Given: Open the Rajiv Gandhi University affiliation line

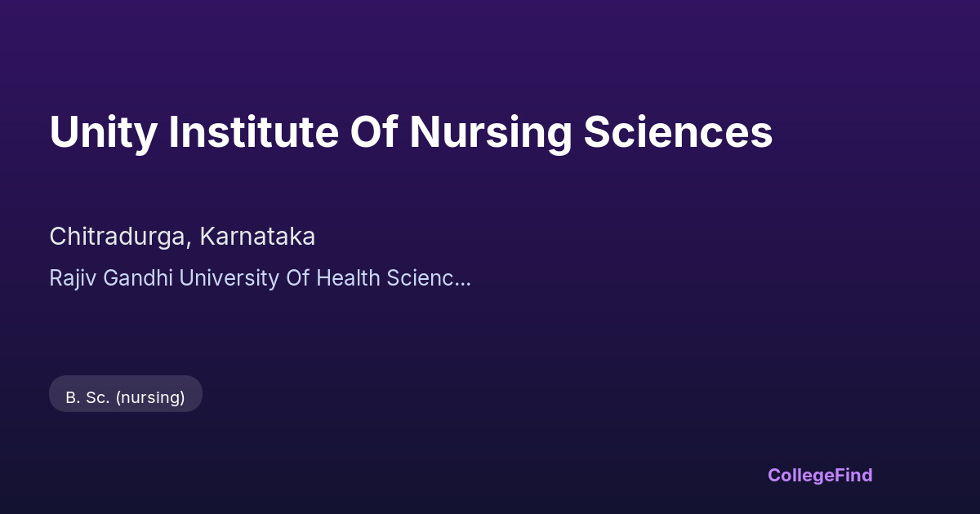Looking at the screenshot, I should pyautogui.click(x=260, y=278).
